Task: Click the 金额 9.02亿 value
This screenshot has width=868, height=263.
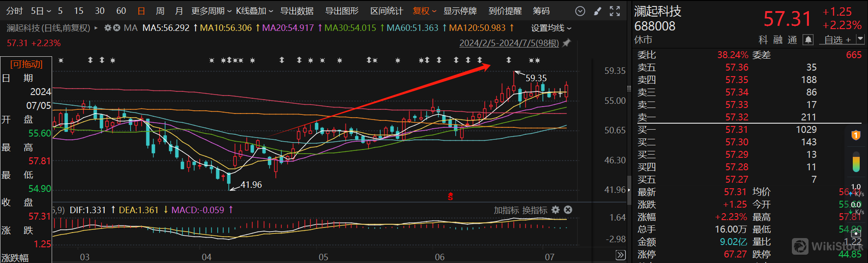Action: 733,242
